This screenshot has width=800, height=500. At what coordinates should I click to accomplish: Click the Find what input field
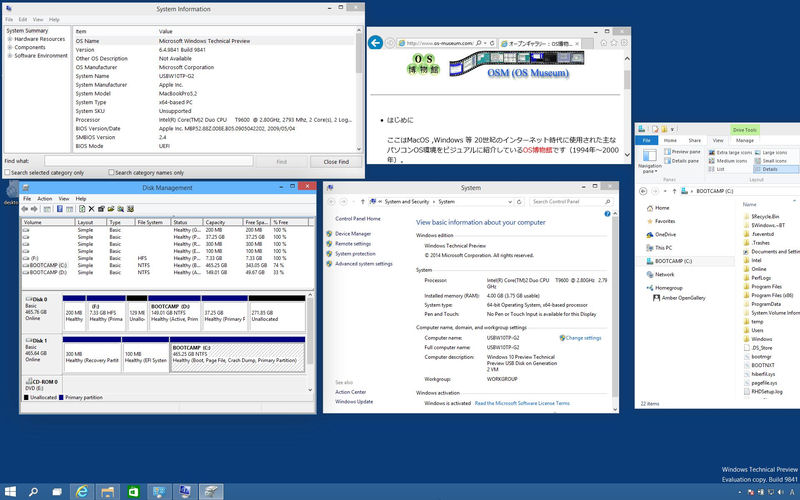pos(148,161)
